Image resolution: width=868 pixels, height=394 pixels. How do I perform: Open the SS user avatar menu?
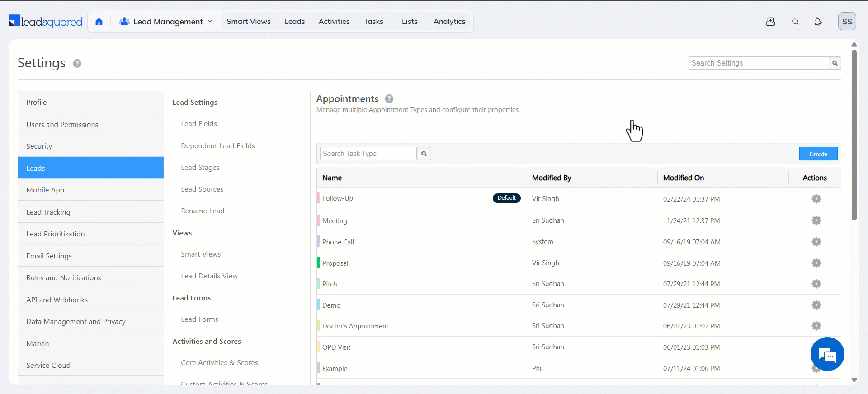(847, 21)
